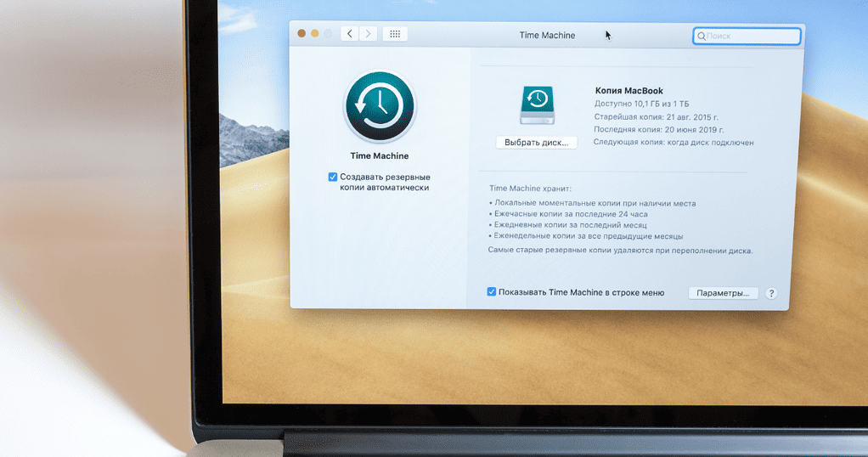Click "Time Machine" label under the clock icon
Screen dimensions: 868x457
(380, 156)
